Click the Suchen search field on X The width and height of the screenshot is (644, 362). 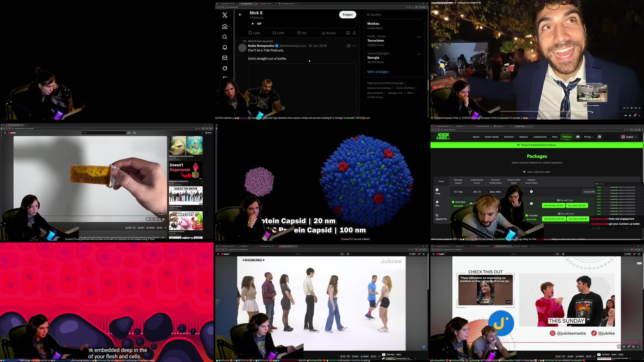coord(394,15)
